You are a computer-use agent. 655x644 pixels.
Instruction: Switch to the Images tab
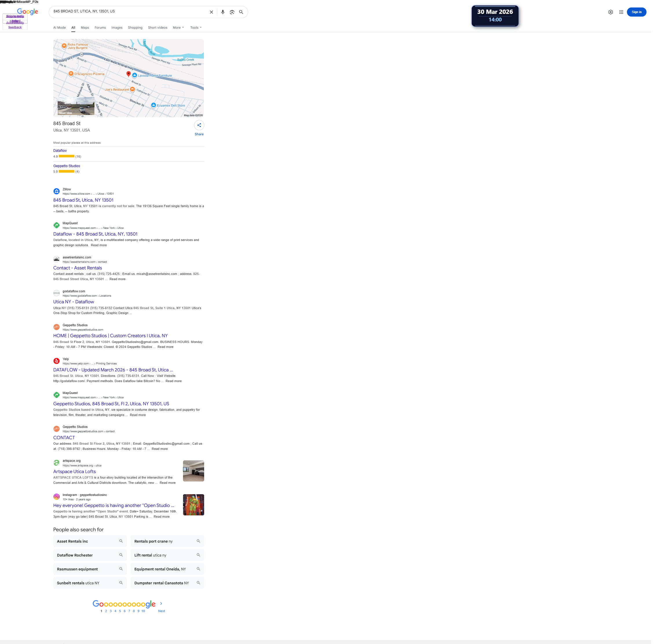tap(117, 28)
